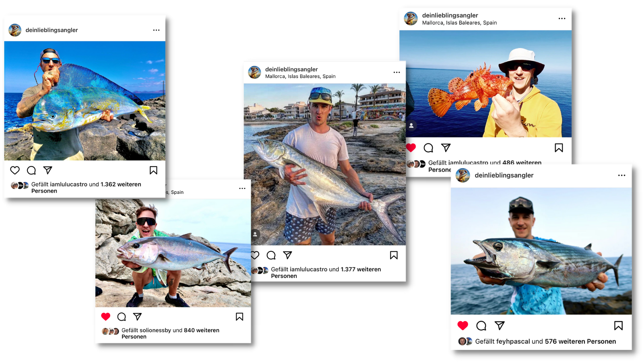The height and width of the screenshot is (362, 644).
Task: Open comments on the 1.377 likes post
Action: pyautogui.click(x=271, y=255)
